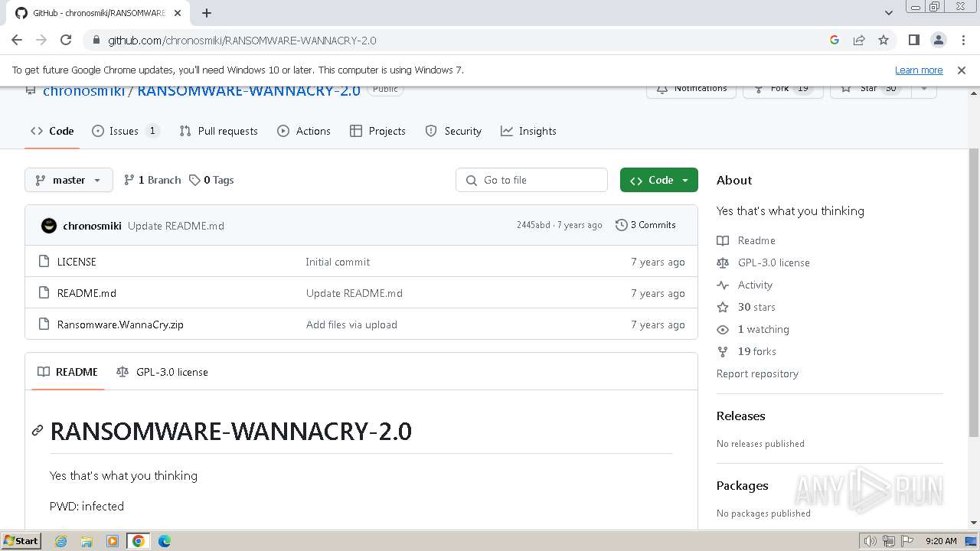Focus the Go to file search field

pyautogui.click(x=531, y=180)
